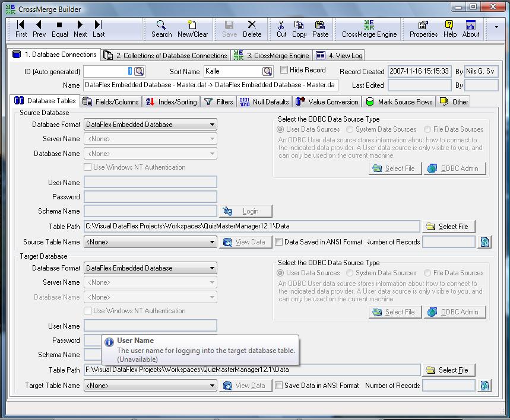Select source System Data Sources radio

(350, 129)
